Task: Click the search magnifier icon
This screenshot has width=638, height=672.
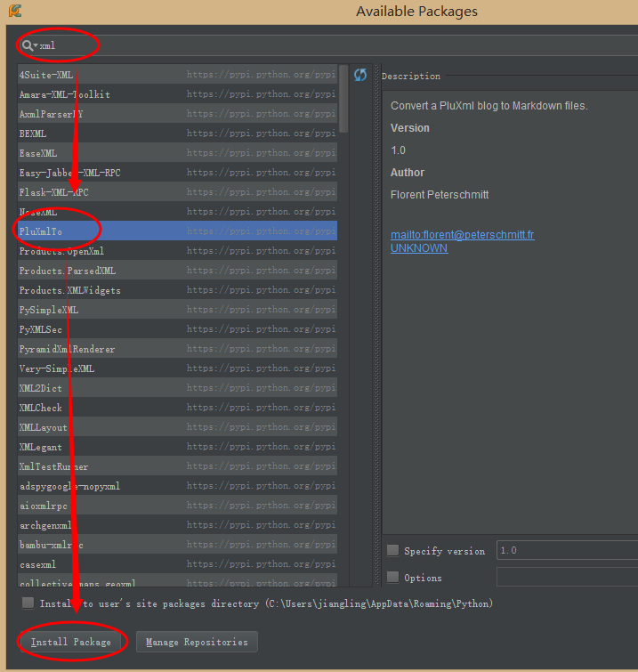Action: pos(28,45)
